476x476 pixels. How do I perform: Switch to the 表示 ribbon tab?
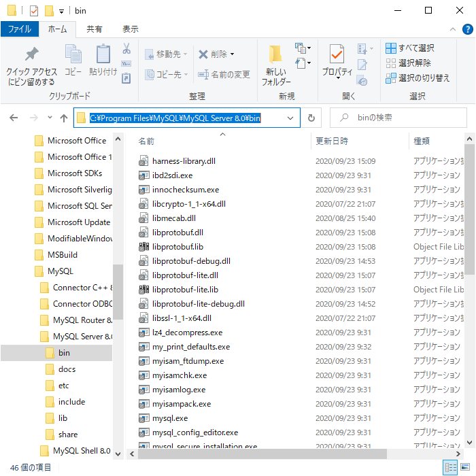(x=130, y=29)
